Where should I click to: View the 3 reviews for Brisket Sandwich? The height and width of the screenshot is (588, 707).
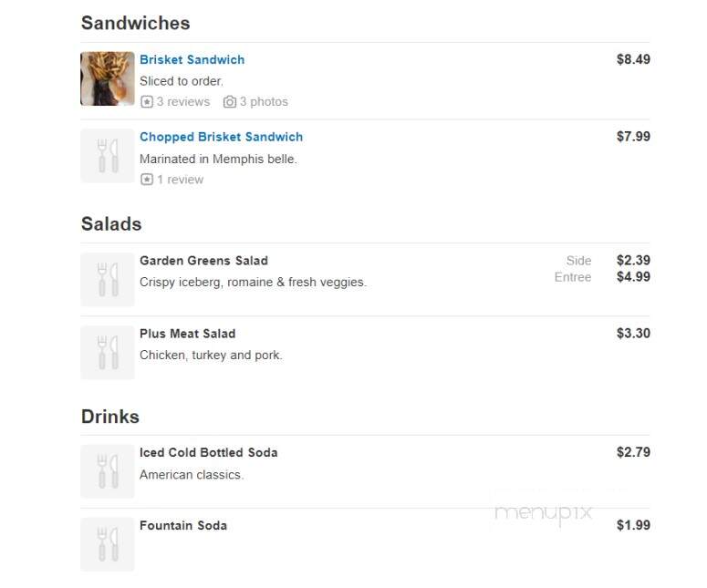(182, 102)
